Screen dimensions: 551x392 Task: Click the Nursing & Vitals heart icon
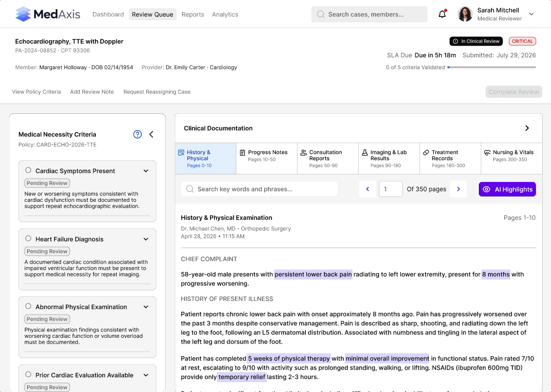[x=488, y=152]
